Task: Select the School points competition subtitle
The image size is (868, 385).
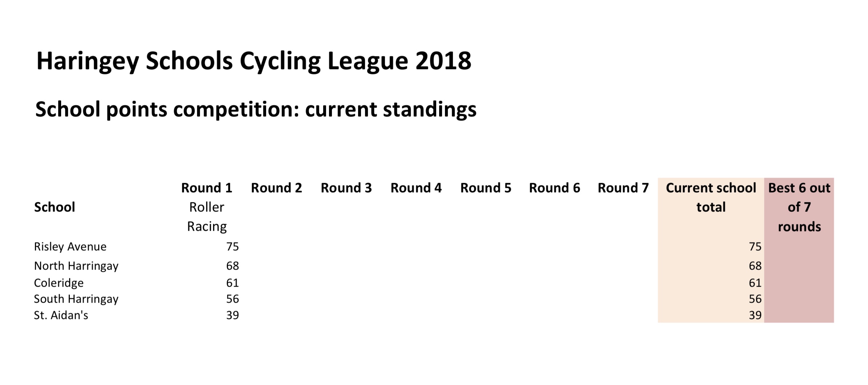Action: coord(256,109)
